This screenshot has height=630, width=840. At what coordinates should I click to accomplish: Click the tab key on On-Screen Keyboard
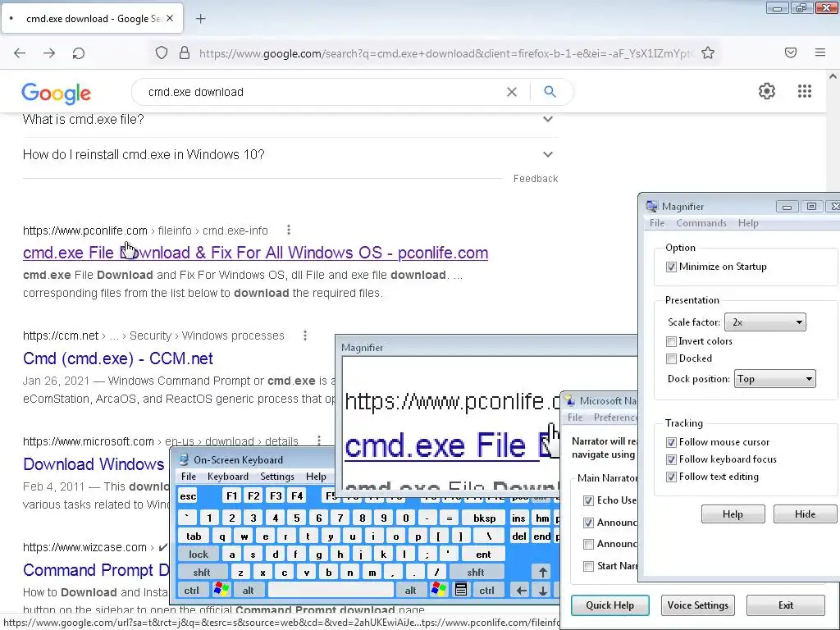[x=194, y=536]
